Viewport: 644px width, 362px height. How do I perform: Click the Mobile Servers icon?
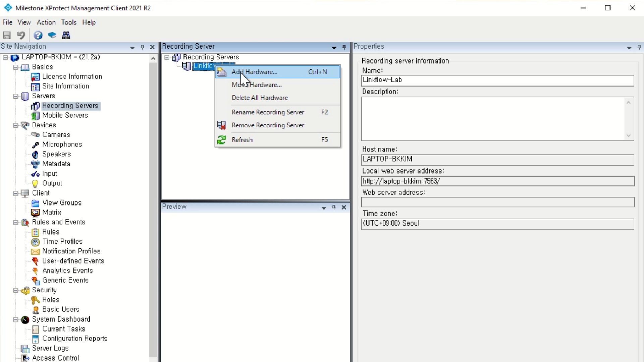pos(35,116)
